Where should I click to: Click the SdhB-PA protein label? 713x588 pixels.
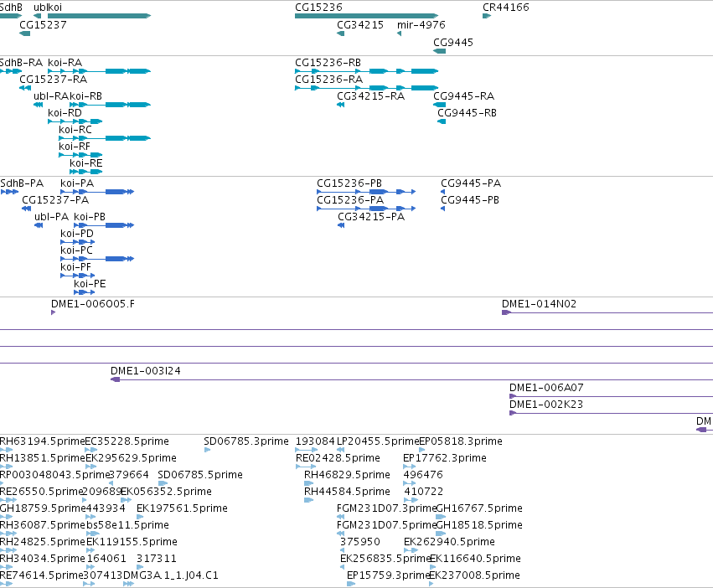22,183
